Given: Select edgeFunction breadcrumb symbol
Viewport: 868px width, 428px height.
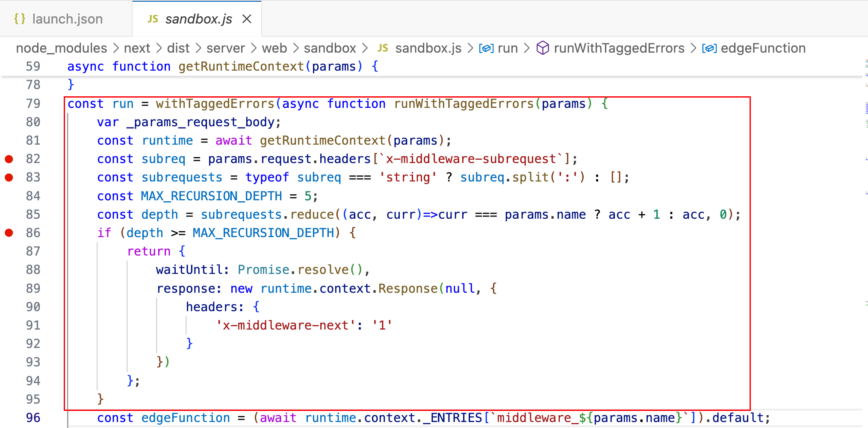Looking at the screenshot, I should (763, 48).
